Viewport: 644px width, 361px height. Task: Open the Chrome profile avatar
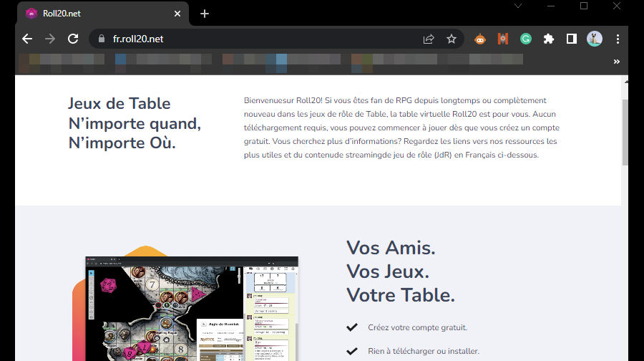point(595,39)
